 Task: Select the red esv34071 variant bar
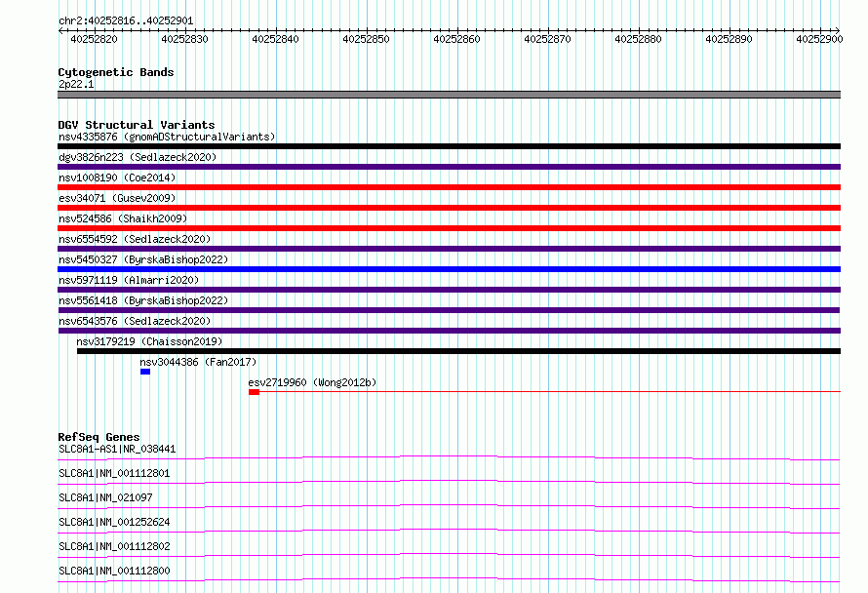449,208
